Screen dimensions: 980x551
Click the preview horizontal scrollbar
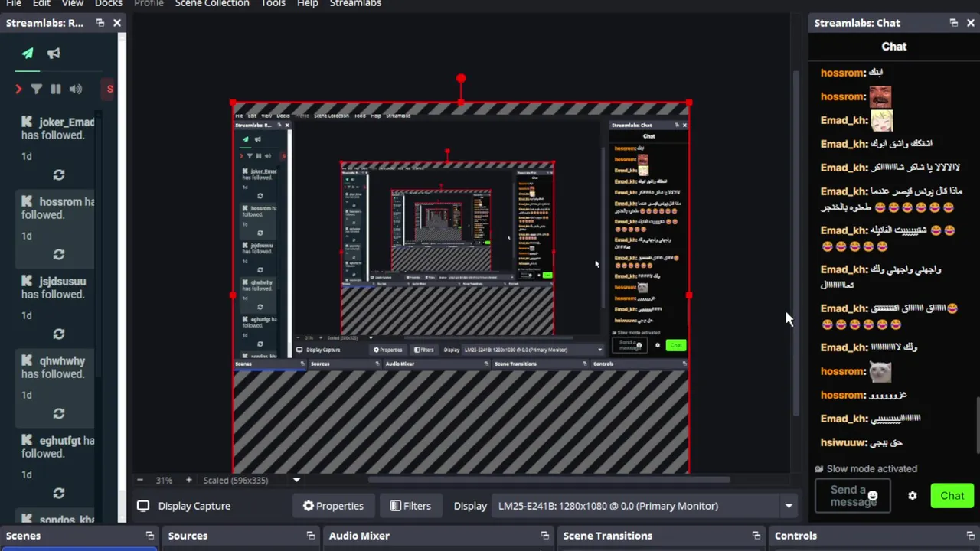(549, 480)
